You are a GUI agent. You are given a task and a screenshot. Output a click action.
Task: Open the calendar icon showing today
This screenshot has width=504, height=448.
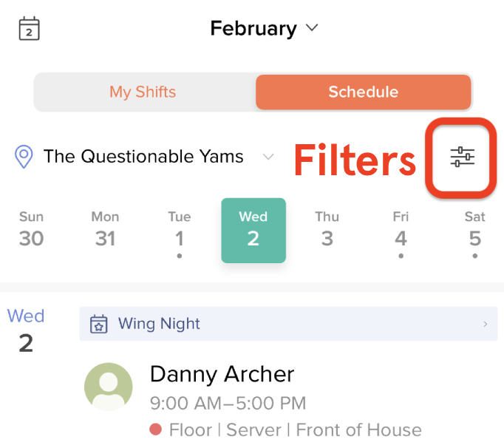point(30,29)
